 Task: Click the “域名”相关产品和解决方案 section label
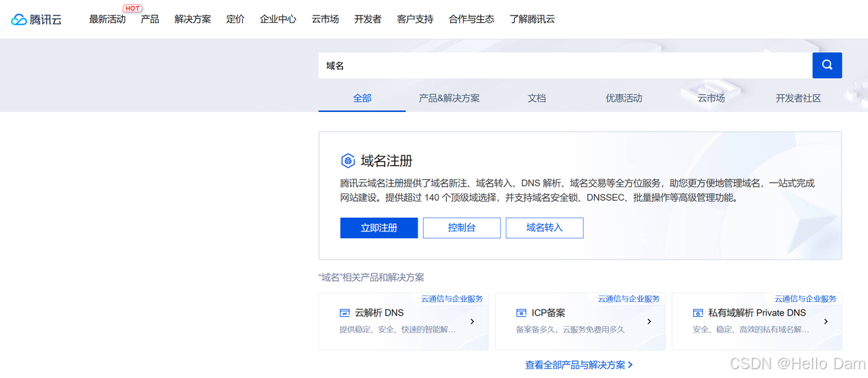[x=372, y=278]
